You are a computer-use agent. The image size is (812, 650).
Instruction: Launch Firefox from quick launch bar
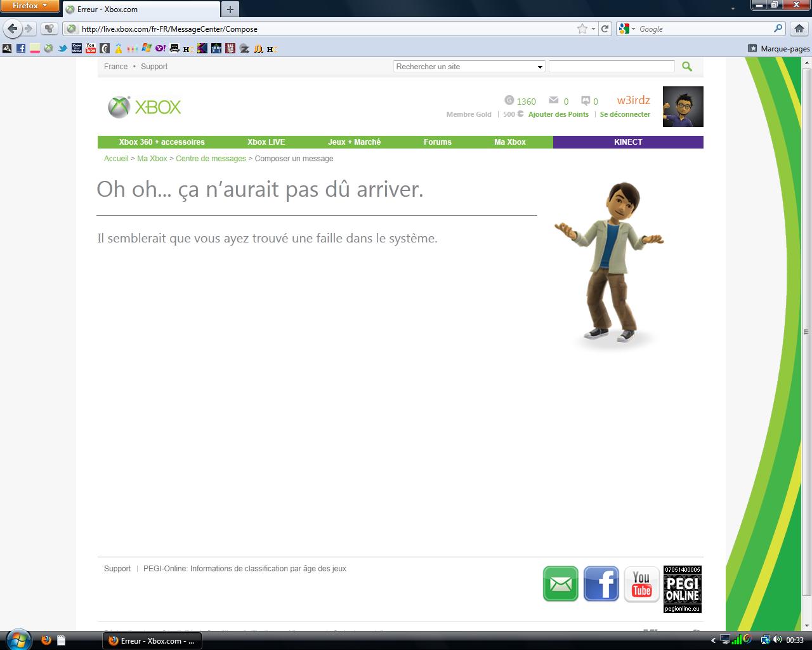pyautogui.click(x=46, y=640)
